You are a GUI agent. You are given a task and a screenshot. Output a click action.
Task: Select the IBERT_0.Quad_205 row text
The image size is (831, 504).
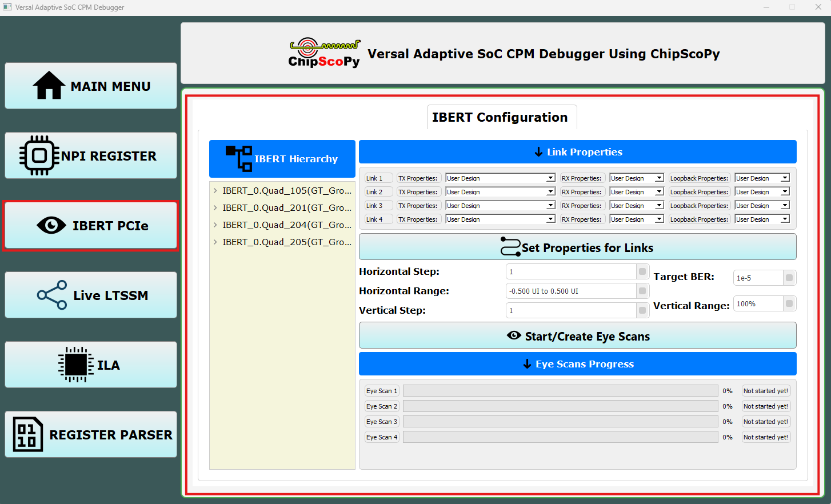(287, 242)
